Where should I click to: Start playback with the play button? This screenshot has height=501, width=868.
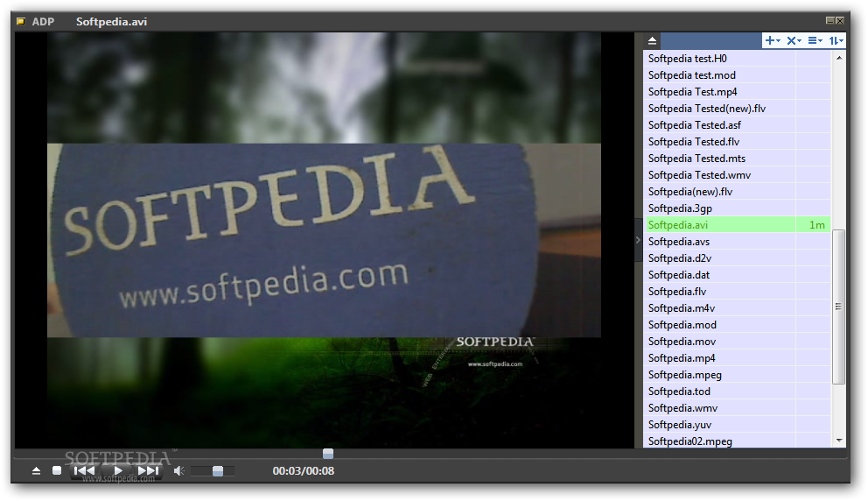(117, 470)
